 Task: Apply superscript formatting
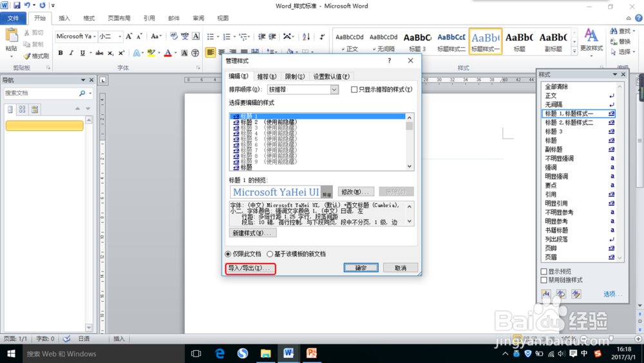coord(121,53)
